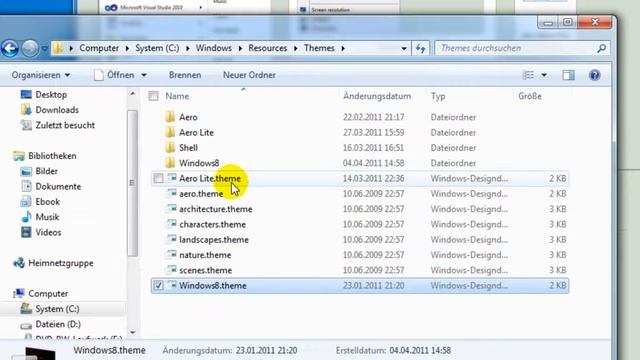This screenshot has width=640, height=360.
Task: Toggle the preview pane icon
Action: click(568, 75)
